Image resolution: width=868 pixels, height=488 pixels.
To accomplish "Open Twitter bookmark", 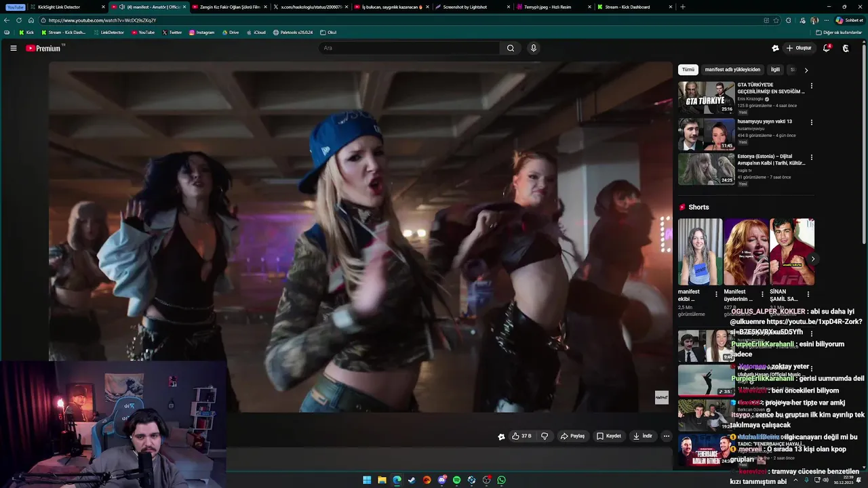I will tap(172, 33).
